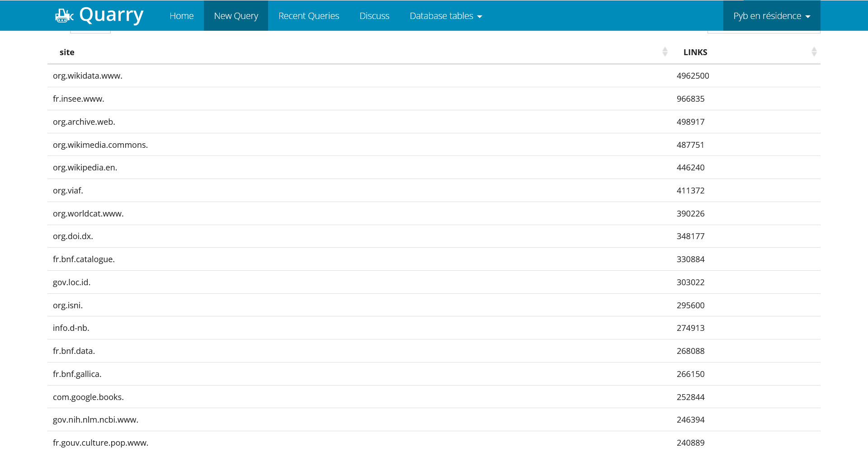
Task: Click the 266150 links value
Action: tap(690, 374)
